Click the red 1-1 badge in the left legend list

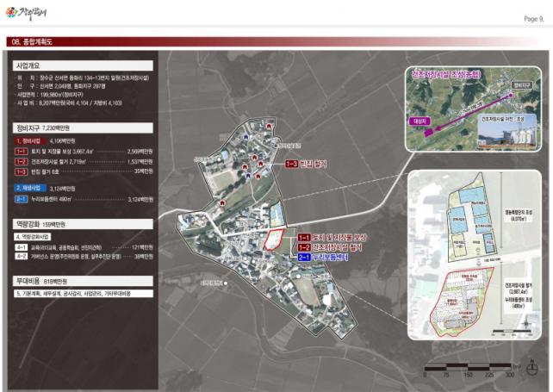pos(22,152)
